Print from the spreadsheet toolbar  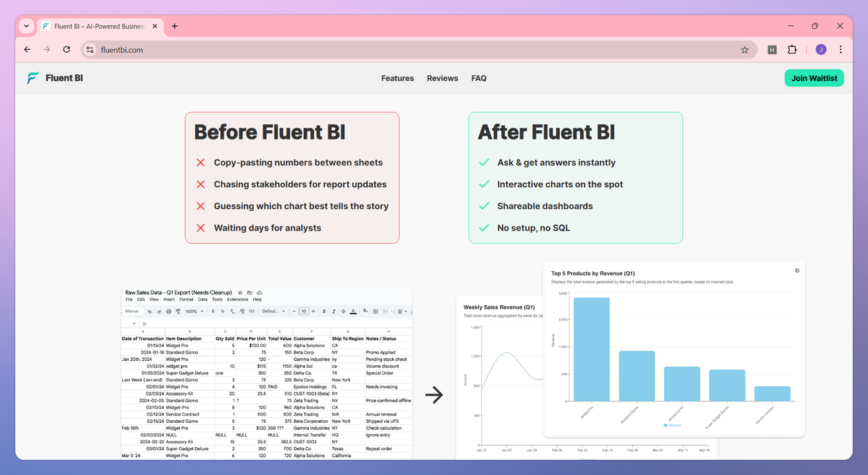click(x=169, y=312)
